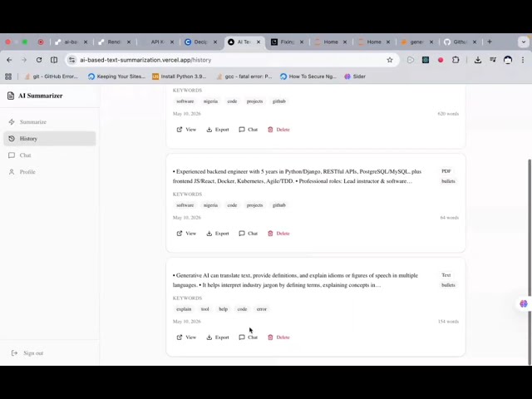Chat about the Generative AI summary
The image size is (532, 399).
(x=248, y=337)
